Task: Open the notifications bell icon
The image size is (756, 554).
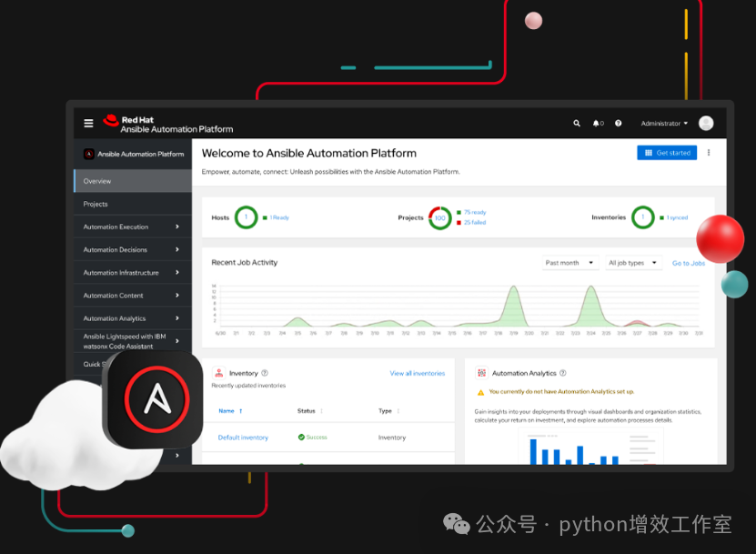Action: click(x=598, y=124)
